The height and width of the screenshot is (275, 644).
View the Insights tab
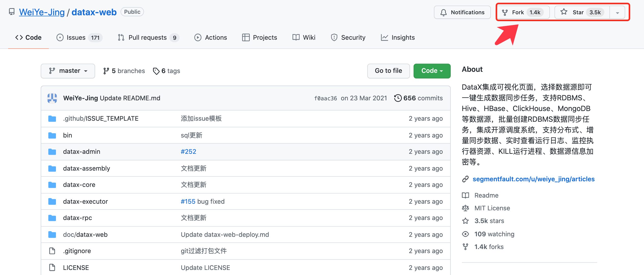pos(398,37)
